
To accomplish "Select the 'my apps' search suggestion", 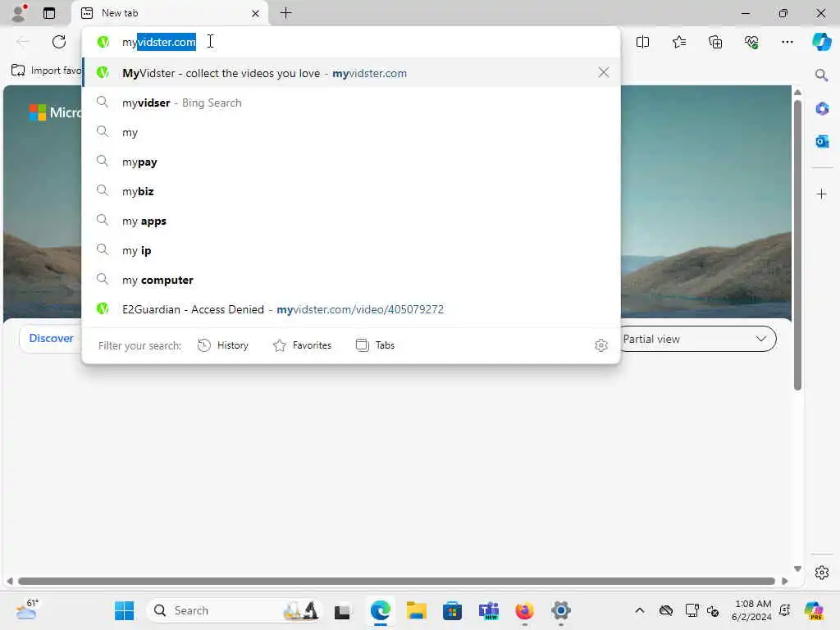I will click(x=351, y=220).
